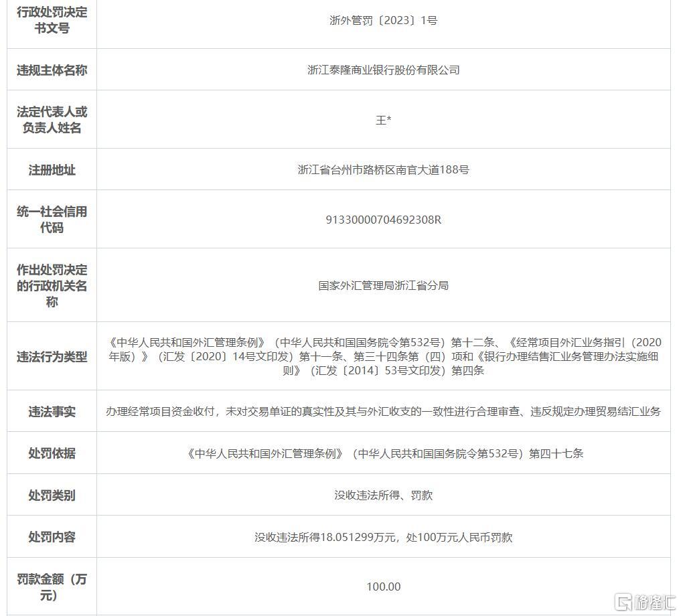Image resolution: width=681 pixels, height=616 pixels.
Task: Select the text citing 《经常项目外汇业务指引》
Action: pyautogui.click(x=383, y=356)
